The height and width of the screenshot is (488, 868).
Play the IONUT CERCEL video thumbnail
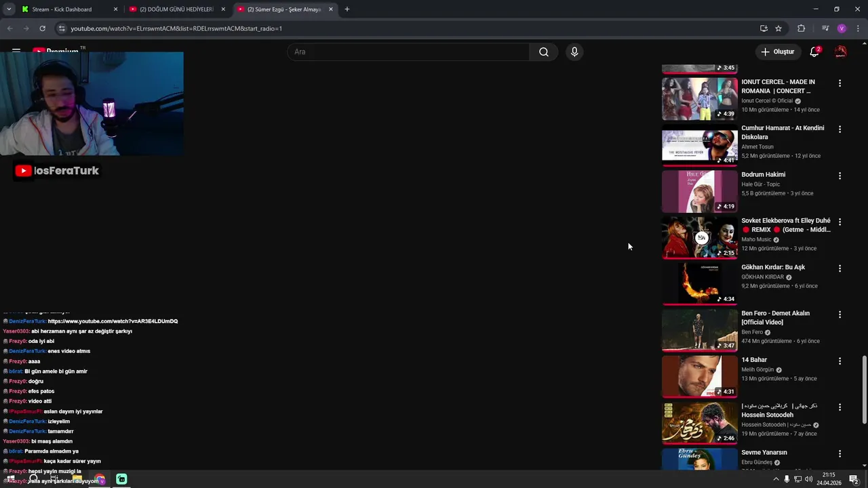[699, 99]
